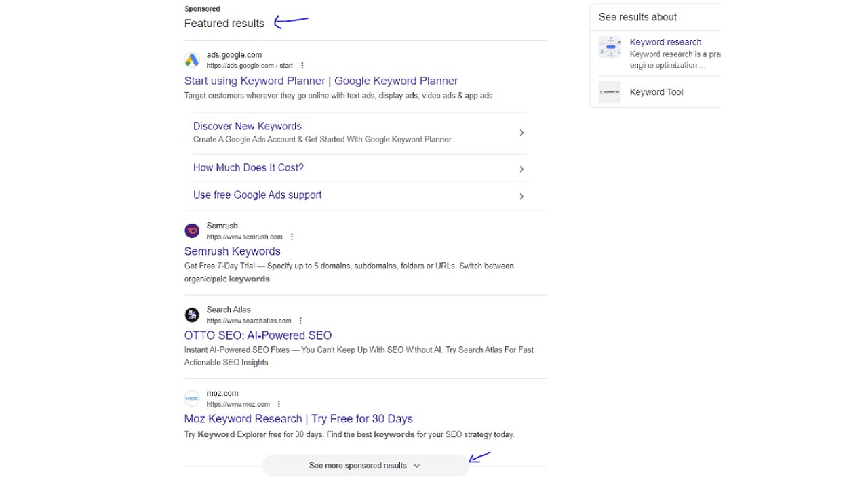Click the Semrush site name label
This screenshot has height=488, width=868.
(x=222, y=226)
